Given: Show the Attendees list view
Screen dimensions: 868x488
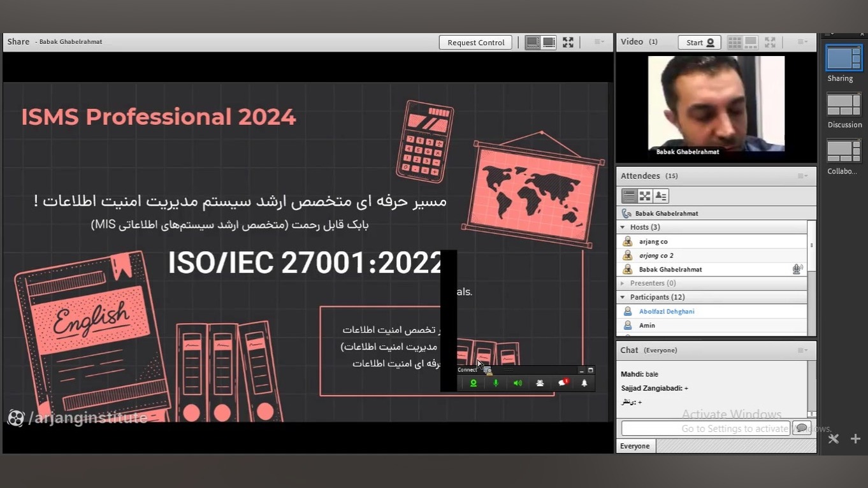Looking at the screenshot, I should click(629, 196).
